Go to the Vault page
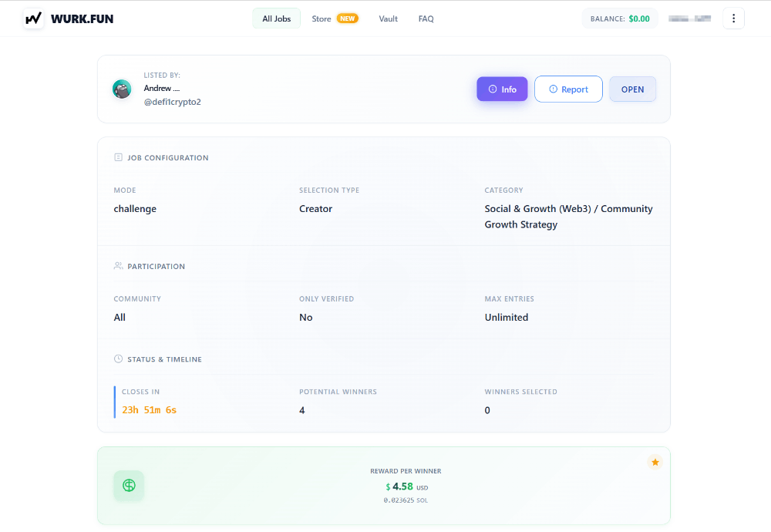This screenshot has height=532, width=771. coord(388,19)
